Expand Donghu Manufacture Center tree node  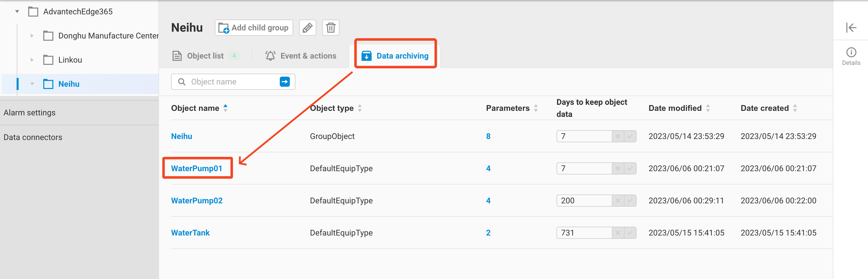(32, 36)
